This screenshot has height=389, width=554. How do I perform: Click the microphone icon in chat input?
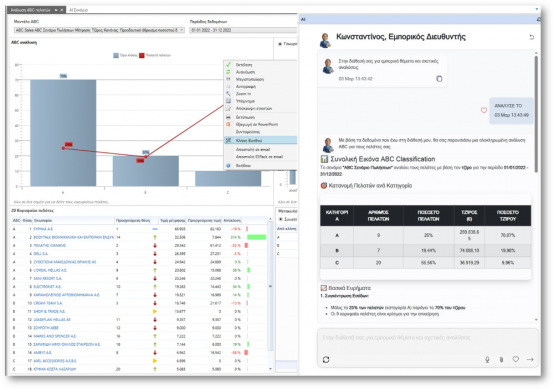pos(487,359)
